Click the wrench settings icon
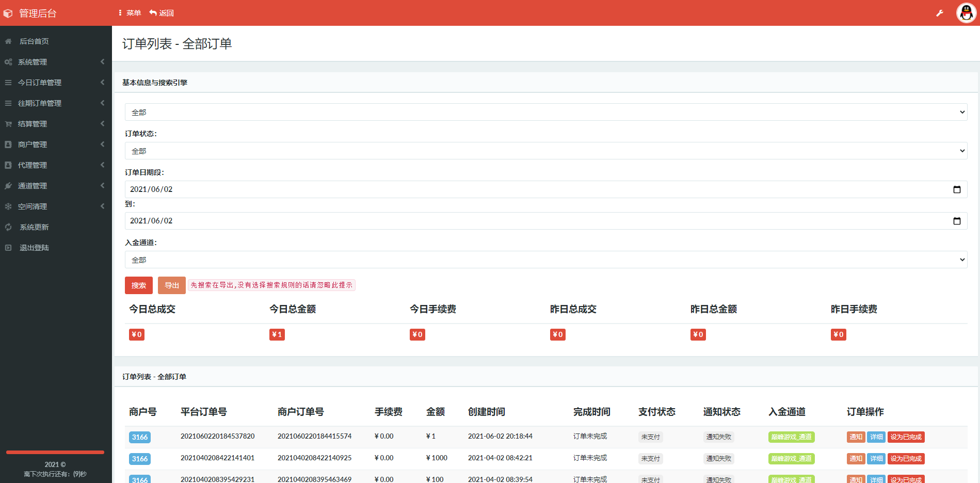This screenshot has height=483, width=980. (x=940, y=13)
